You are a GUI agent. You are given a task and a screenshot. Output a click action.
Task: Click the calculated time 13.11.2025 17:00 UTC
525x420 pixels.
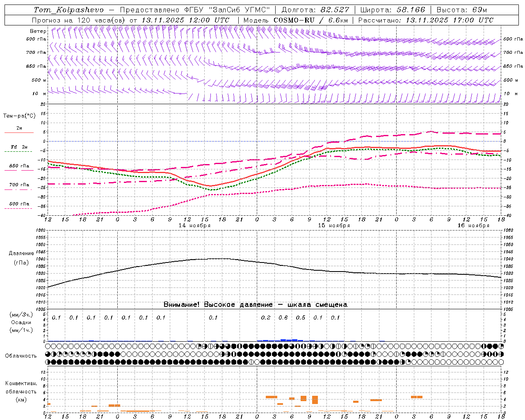pos(450,20)
